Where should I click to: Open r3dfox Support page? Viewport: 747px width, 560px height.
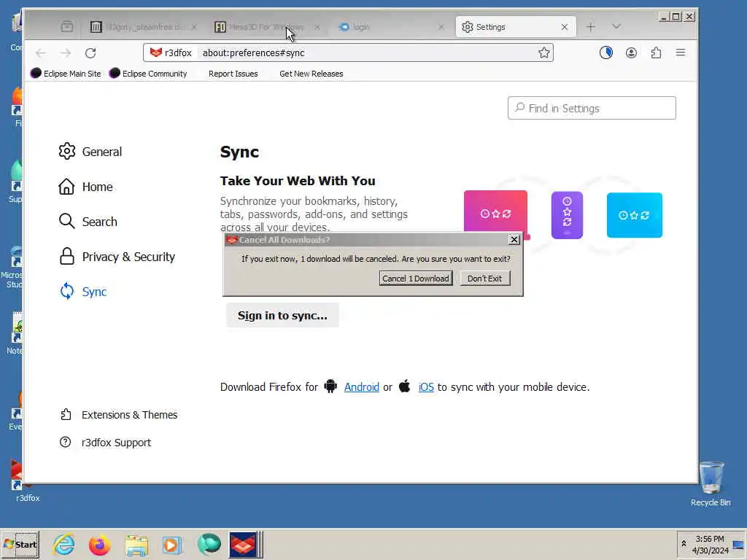tap(105, 443)
